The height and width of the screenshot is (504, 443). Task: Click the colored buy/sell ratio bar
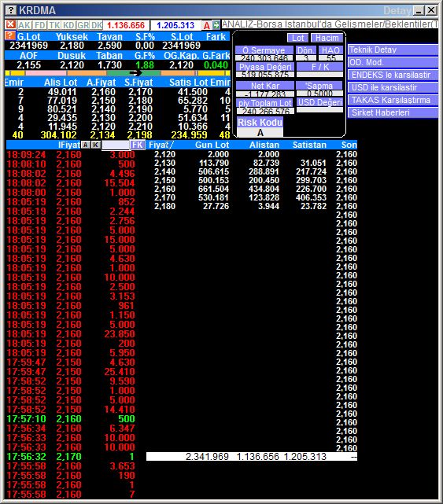tap(117, 73)
